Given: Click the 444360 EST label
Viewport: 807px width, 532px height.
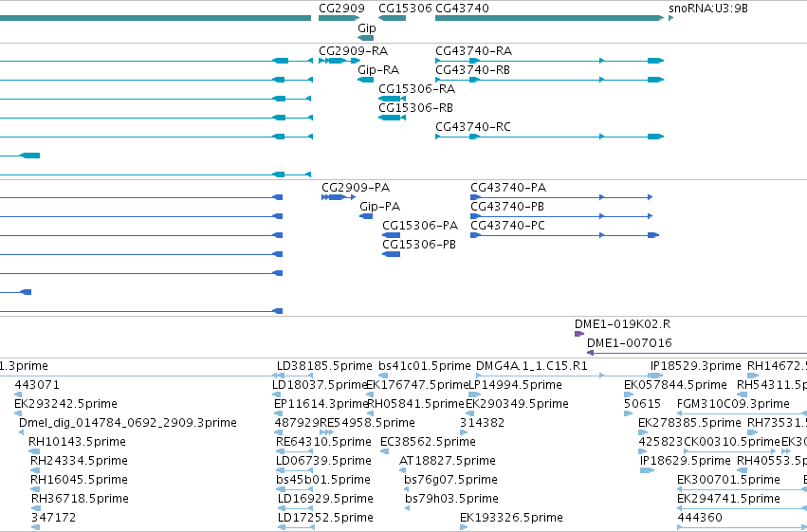Looking at the screenshot, I should pyautogui.click(x=700, y=518).
